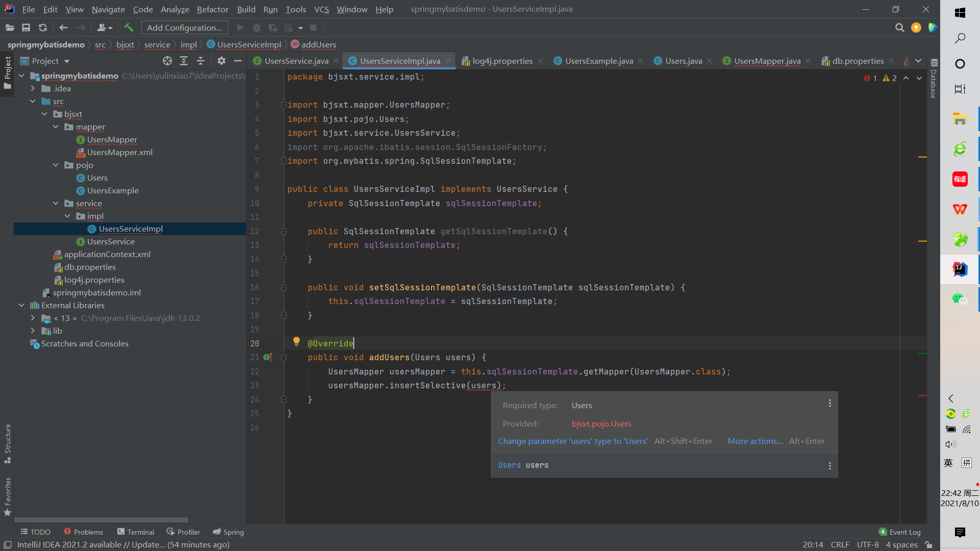This screenshot has height=551, width=980.
Task: Stop square icon in toolbar
Action: click(313, 28)
